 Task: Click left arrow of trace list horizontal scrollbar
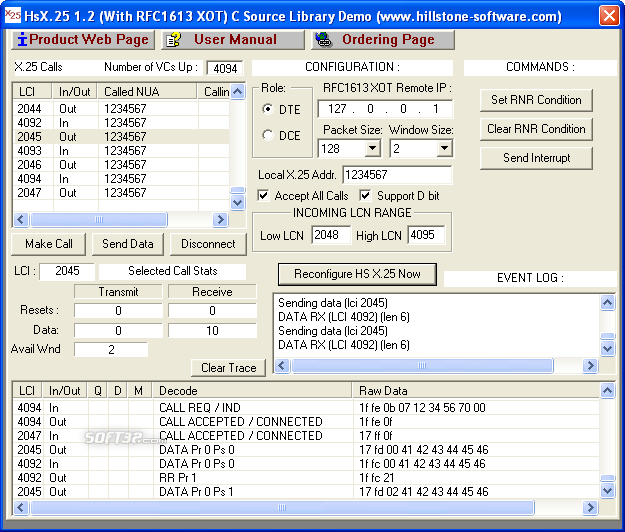(x=21, y=507)
